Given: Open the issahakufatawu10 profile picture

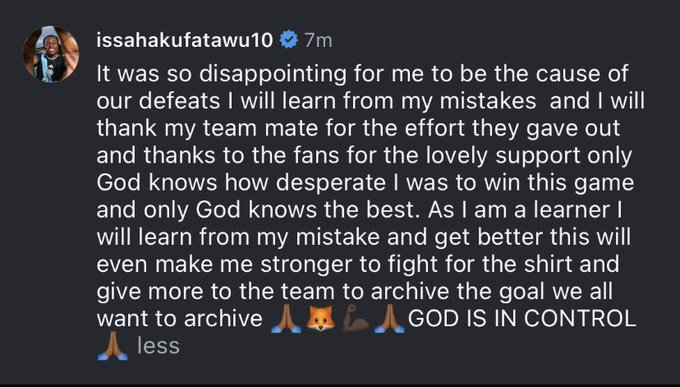Looking at the screenshot, I should point(51,54).
